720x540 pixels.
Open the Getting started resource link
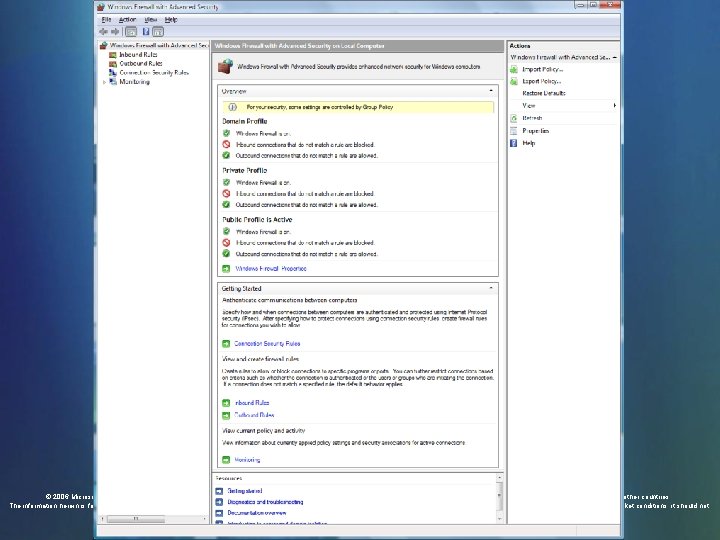click(245, 491)
